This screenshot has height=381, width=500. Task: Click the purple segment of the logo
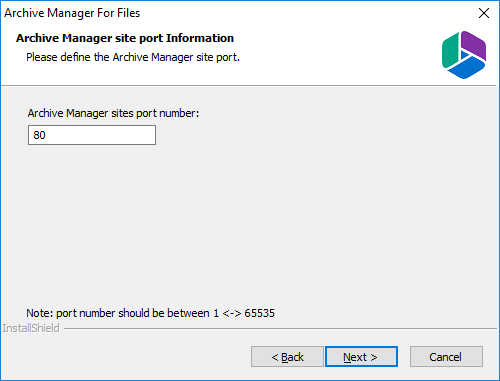pos(475,45)
